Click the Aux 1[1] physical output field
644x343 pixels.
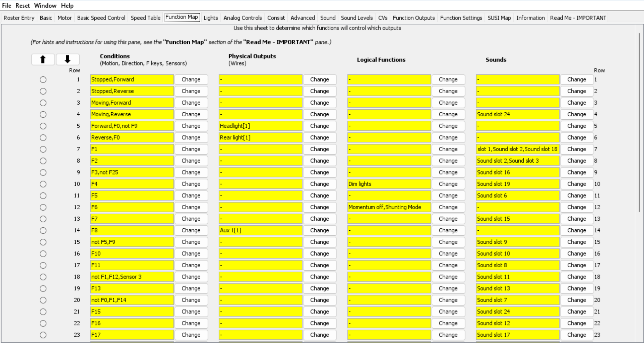[260, 230]
